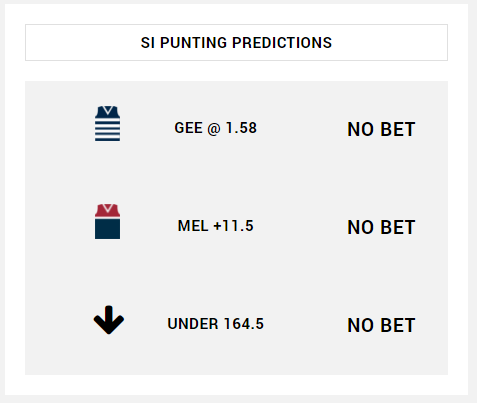This screenshot has height=403, width=477.
Task: Click the MEL +11.5 line text
Action: tap(216, 226)
